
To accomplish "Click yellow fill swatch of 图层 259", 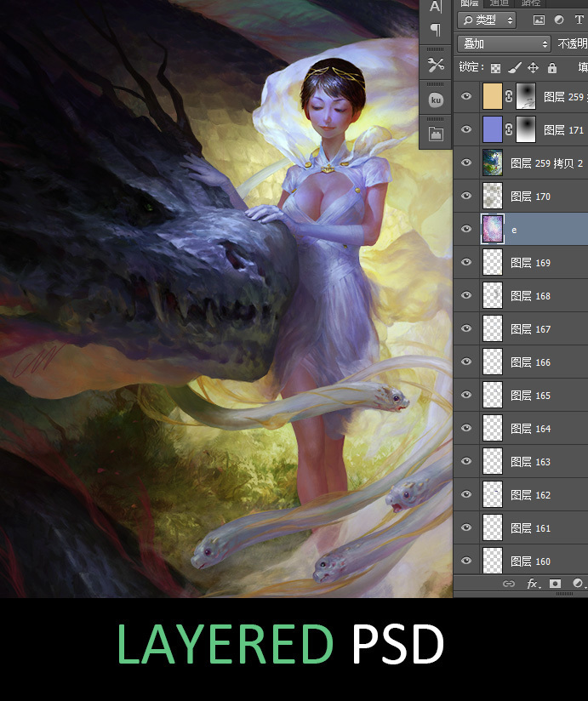I will (x=493, y=96).
